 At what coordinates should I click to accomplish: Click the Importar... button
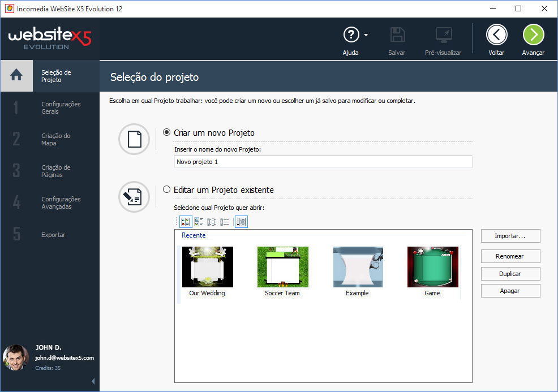[510, 236]
